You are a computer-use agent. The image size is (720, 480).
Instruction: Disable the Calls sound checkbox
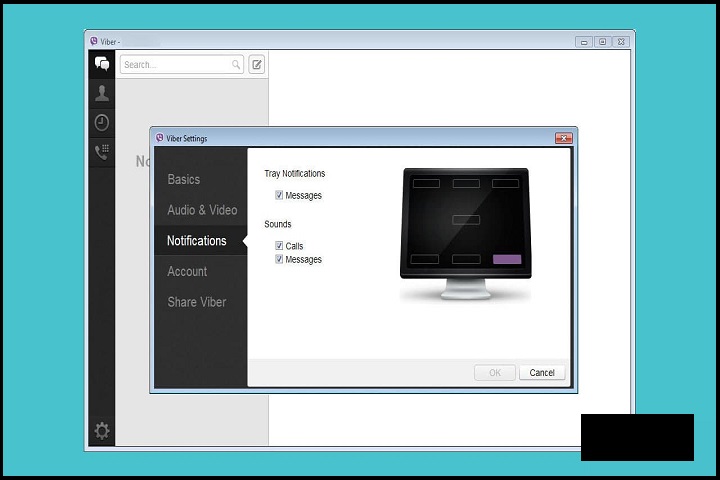[x=280, y=246]
